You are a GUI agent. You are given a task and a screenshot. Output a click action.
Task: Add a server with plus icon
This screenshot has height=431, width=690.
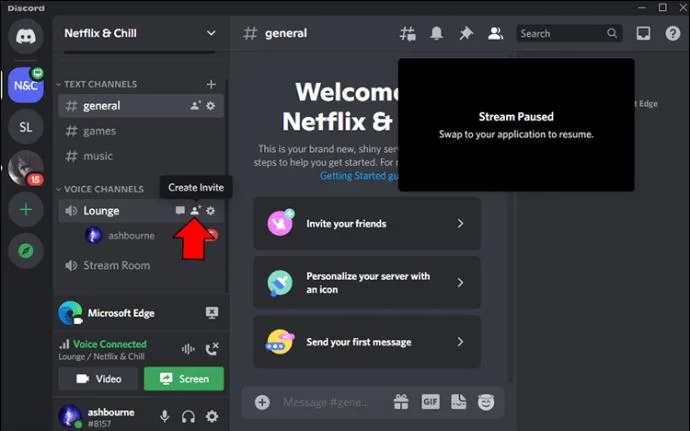(26, 209)
